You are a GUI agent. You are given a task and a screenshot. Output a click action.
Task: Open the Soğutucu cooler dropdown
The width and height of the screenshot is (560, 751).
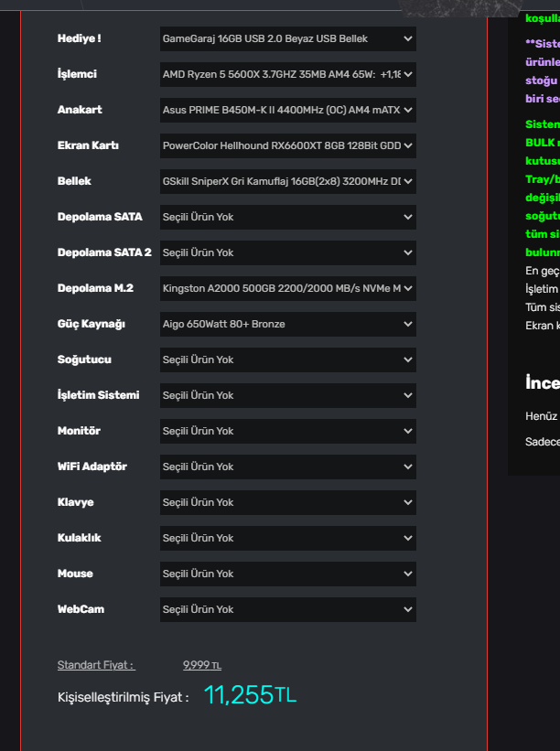click(288, 359)
